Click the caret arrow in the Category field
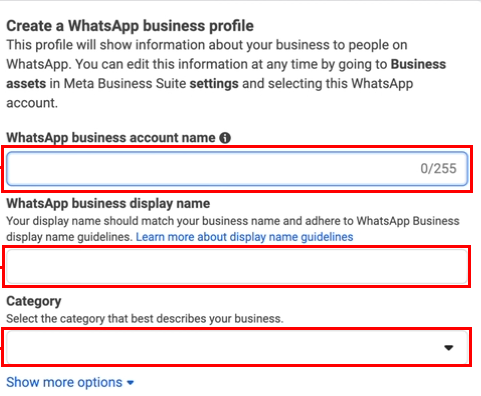The width and height of the screenshot is (481, 396). [x=449, y=348]
